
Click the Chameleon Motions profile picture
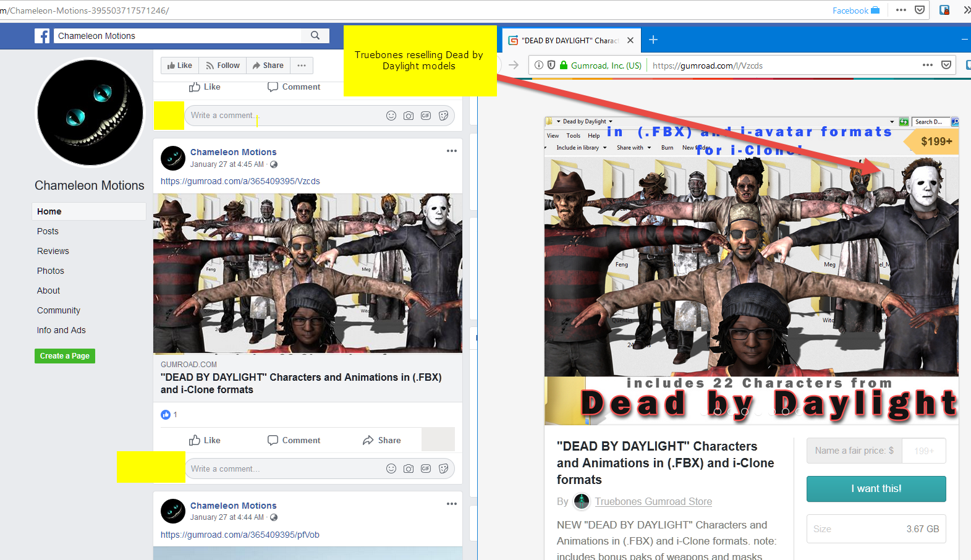[90, 112]
